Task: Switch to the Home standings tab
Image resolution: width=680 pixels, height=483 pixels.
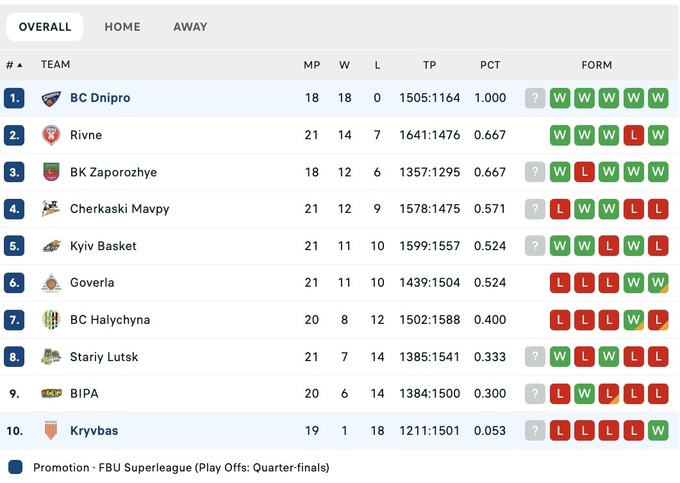Action: click(x=122, y=27)
